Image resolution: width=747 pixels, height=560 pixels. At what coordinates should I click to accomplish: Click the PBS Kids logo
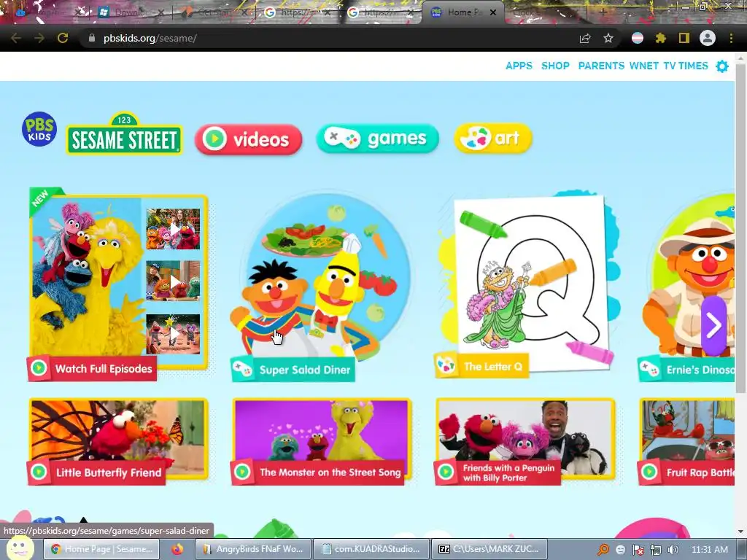coord(39,128)
